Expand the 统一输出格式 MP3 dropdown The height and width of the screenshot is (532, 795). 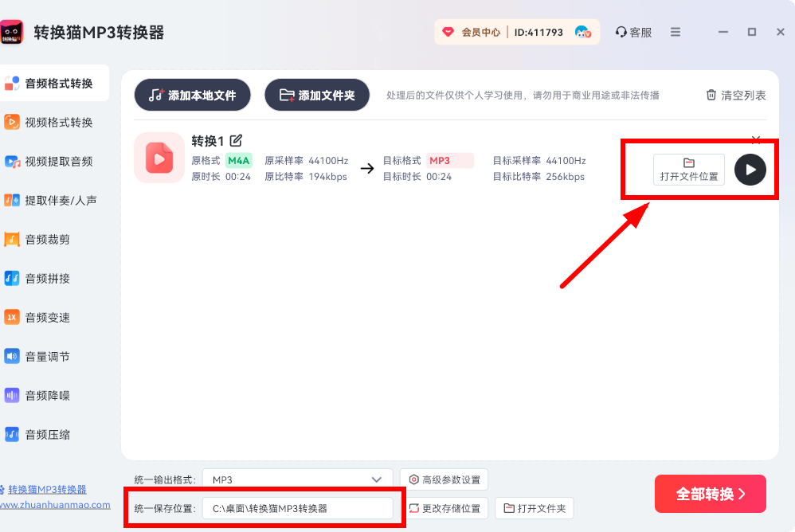tap(298, 479)
